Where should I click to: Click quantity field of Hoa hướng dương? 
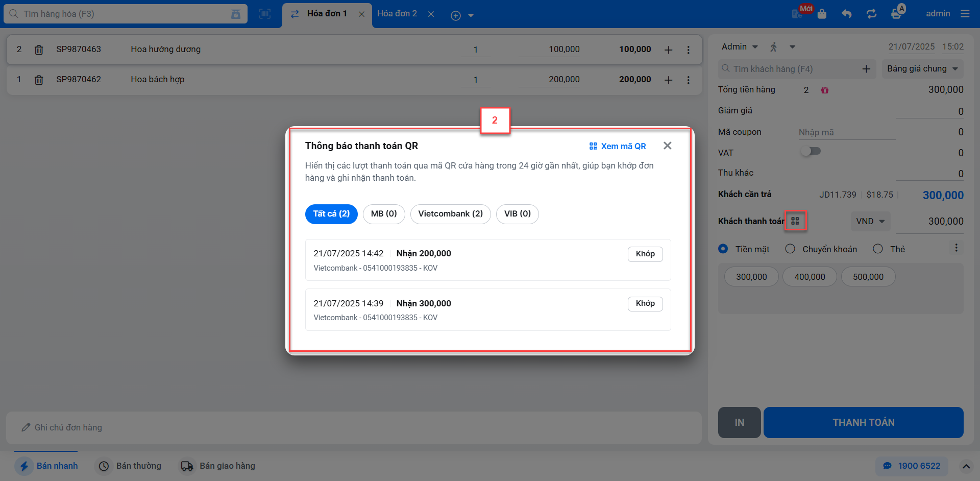pos(476,50)
